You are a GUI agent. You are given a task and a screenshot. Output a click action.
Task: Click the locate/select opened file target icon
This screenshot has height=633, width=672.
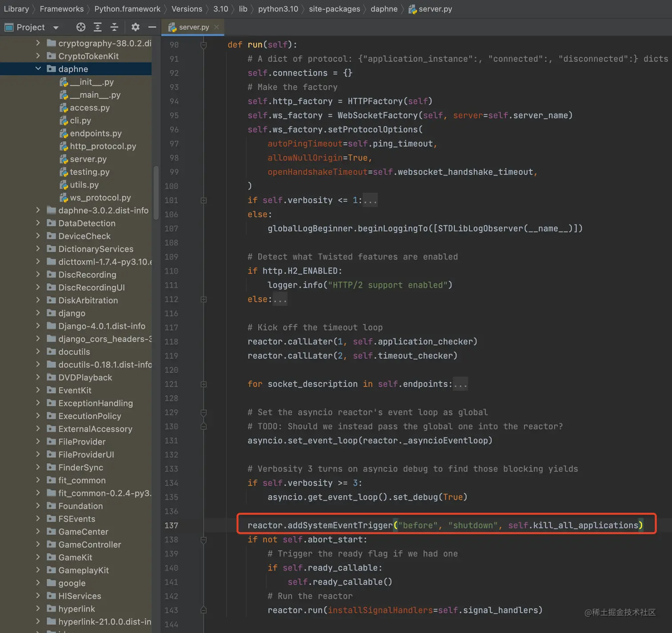pos(80,27)
